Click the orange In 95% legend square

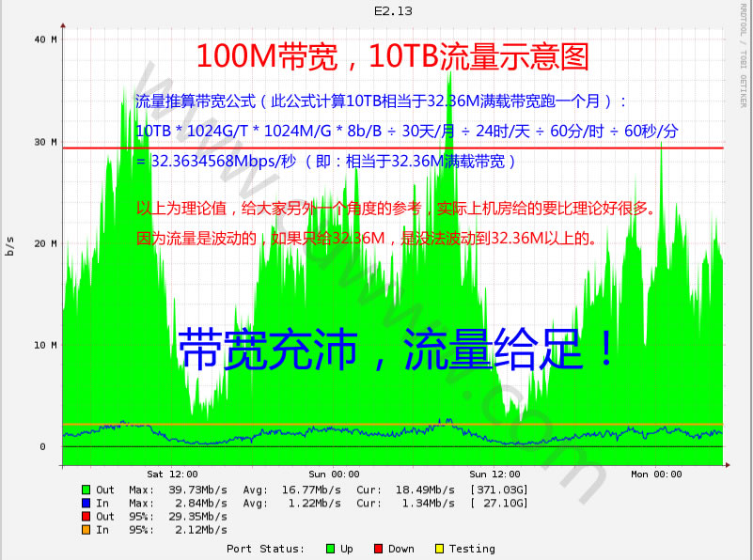click(86, 530)
